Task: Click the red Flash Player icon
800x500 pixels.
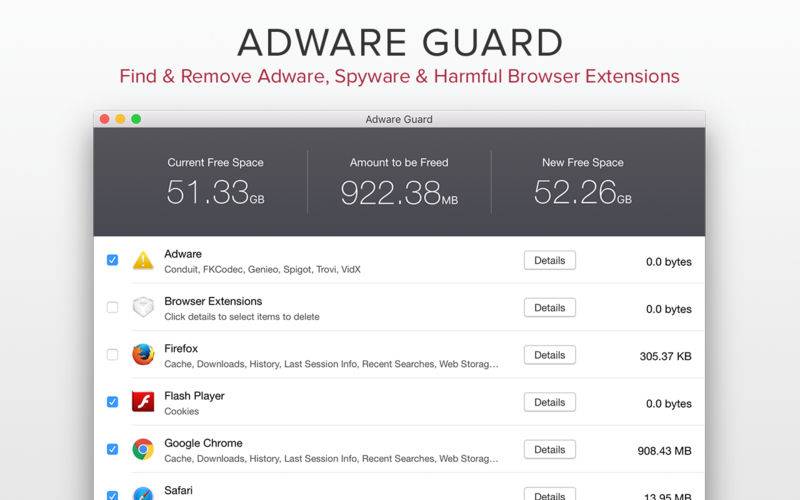Action: click(x=143, y=402)
